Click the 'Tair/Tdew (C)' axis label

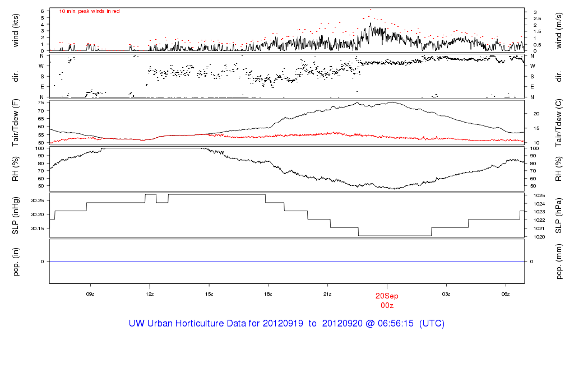point(558,123)
